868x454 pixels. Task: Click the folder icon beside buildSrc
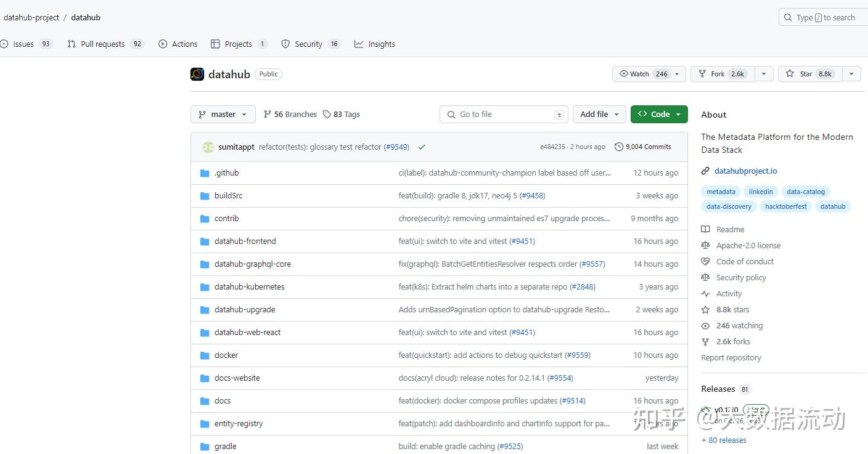(x=205, y=196)
